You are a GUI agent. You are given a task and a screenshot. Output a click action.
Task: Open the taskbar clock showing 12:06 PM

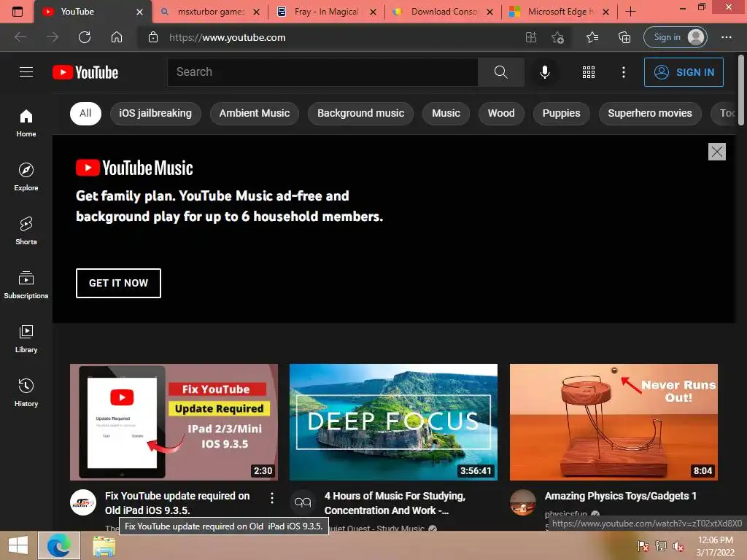coord(716,545)
